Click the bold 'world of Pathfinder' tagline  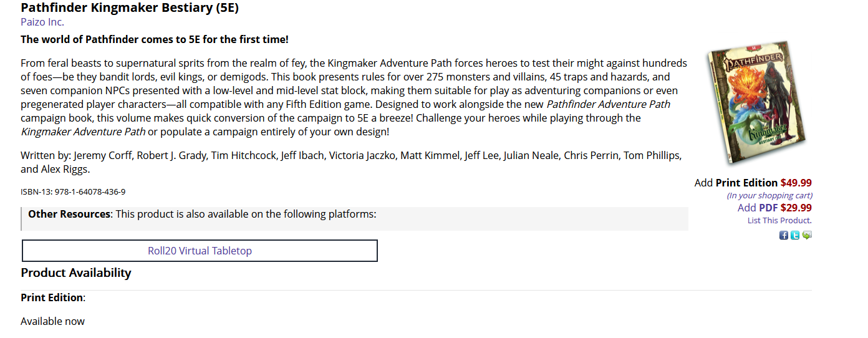(x=155, y=39)
